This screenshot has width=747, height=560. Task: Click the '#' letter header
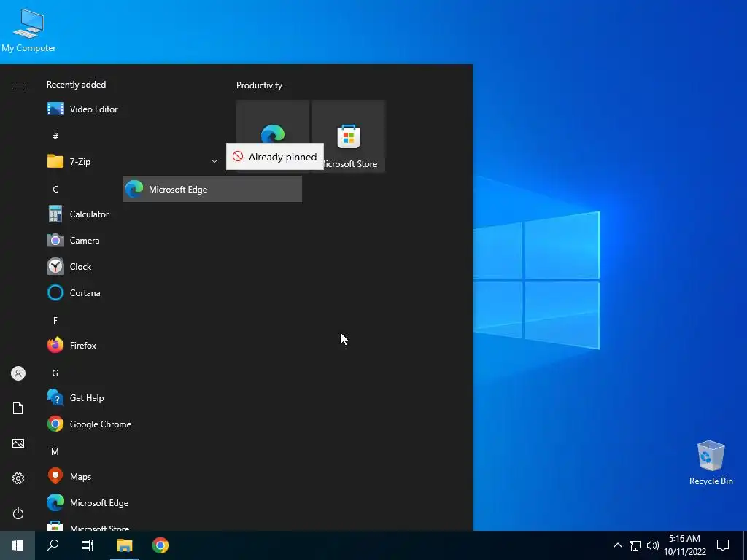click(x=55, y=136)
